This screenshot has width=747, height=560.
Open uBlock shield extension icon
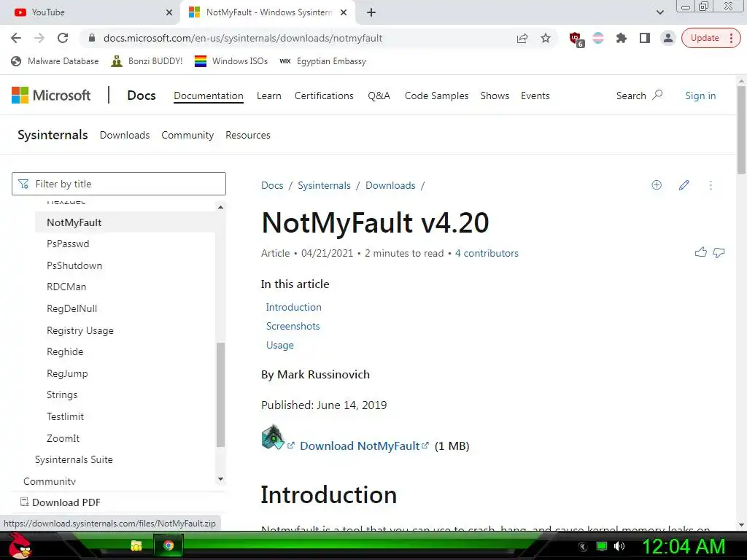click(576, 39)
